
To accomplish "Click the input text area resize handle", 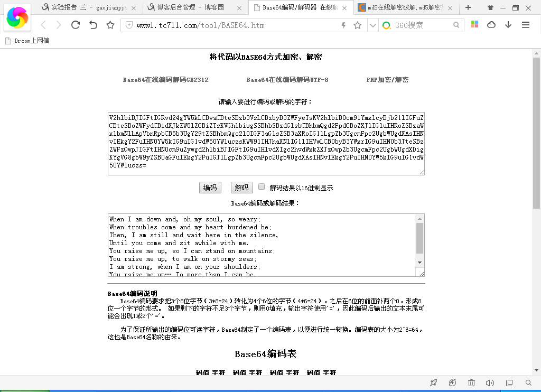I will click(x=422, y=172).
